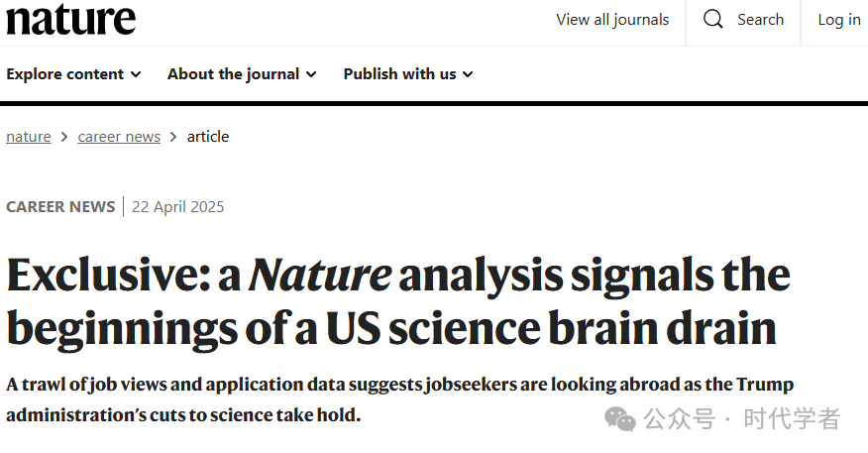868x453 pixels.
Task: Open the About the journal menu
Action: tap(242, 74)
